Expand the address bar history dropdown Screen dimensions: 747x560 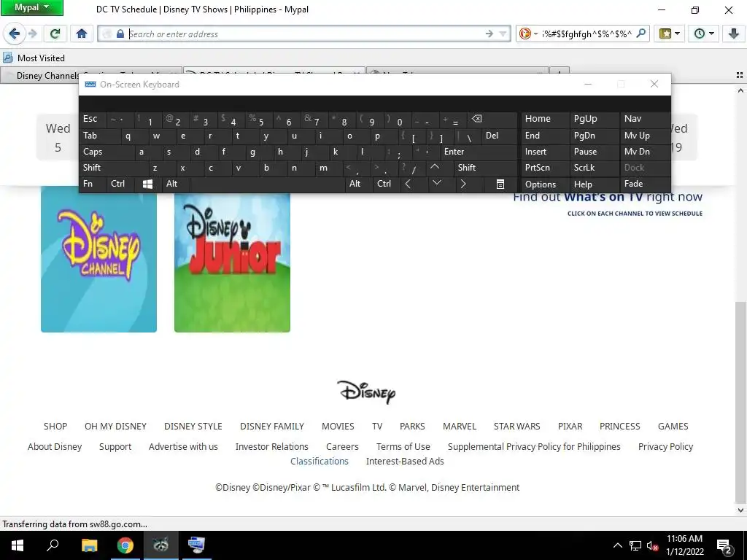[x=503, y=34]
